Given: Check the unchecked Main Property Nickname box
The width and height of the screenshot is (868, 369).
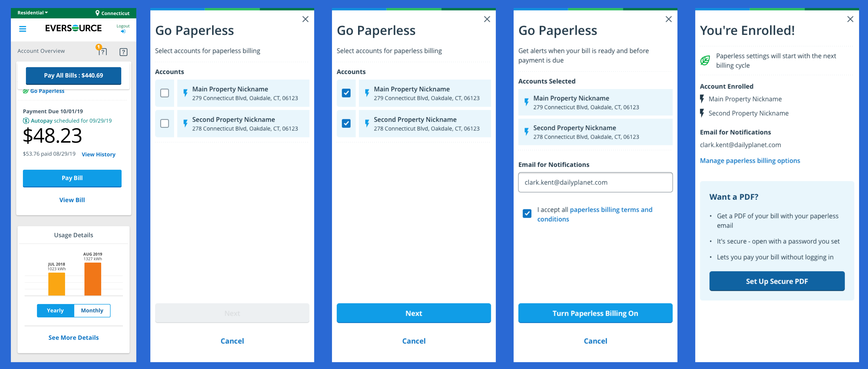Looking at the screenshot, I should (x=164, y=93).
